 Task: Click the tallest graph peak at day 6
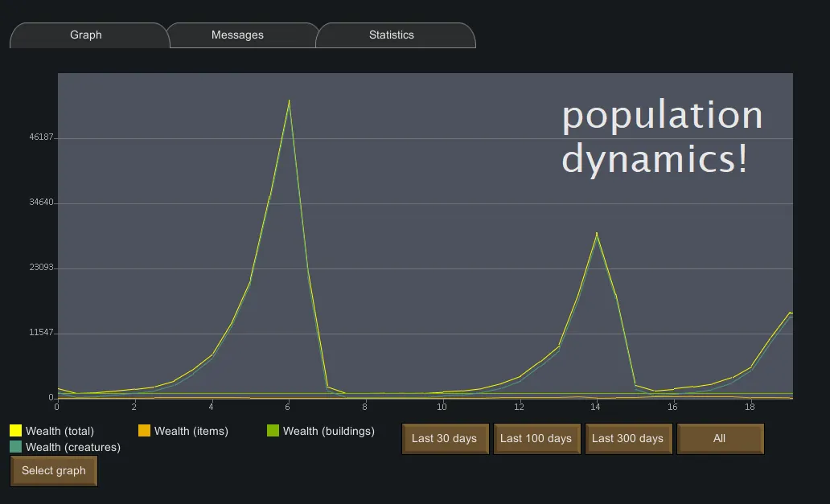point(289,101)
